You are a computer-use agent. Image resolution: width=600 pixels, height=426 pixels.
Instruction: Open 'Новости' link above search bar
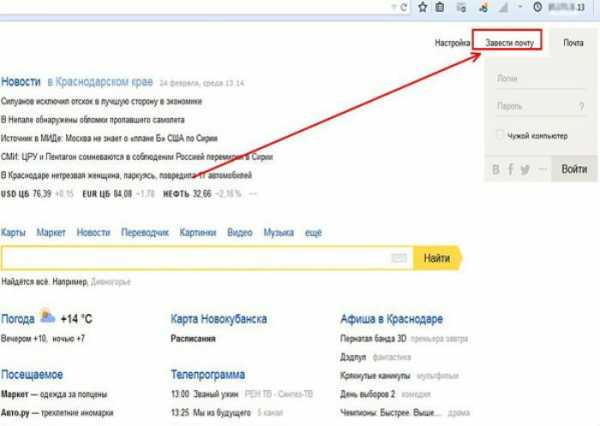click(x=93, y=233)
